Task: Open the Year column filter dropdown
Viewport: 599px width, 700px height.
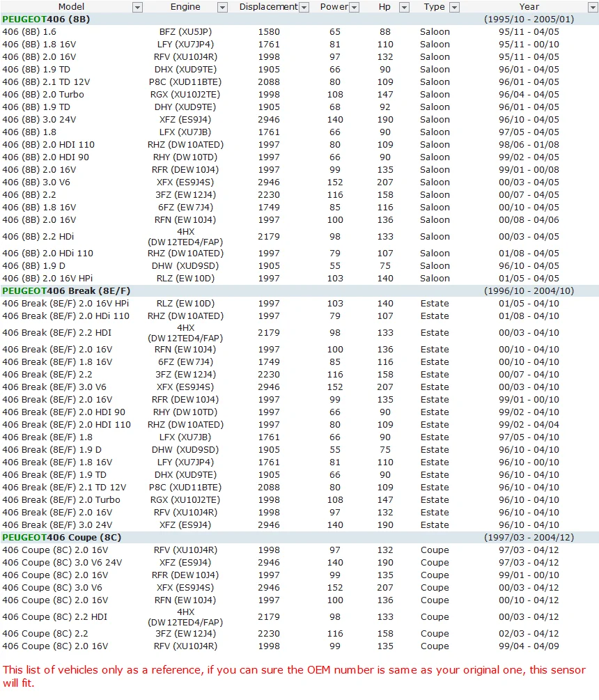Action: (593, 7)
